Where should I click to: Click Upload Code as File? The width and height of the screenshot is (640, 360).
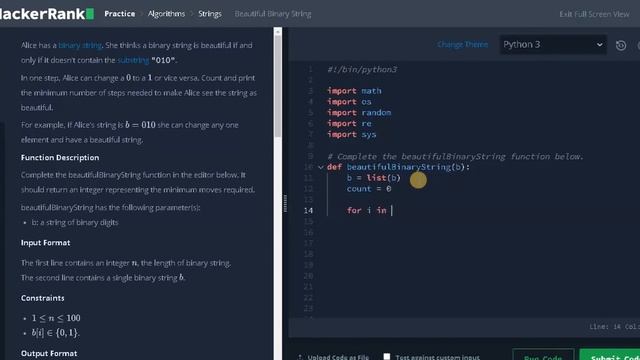click(x=334, y=357)
